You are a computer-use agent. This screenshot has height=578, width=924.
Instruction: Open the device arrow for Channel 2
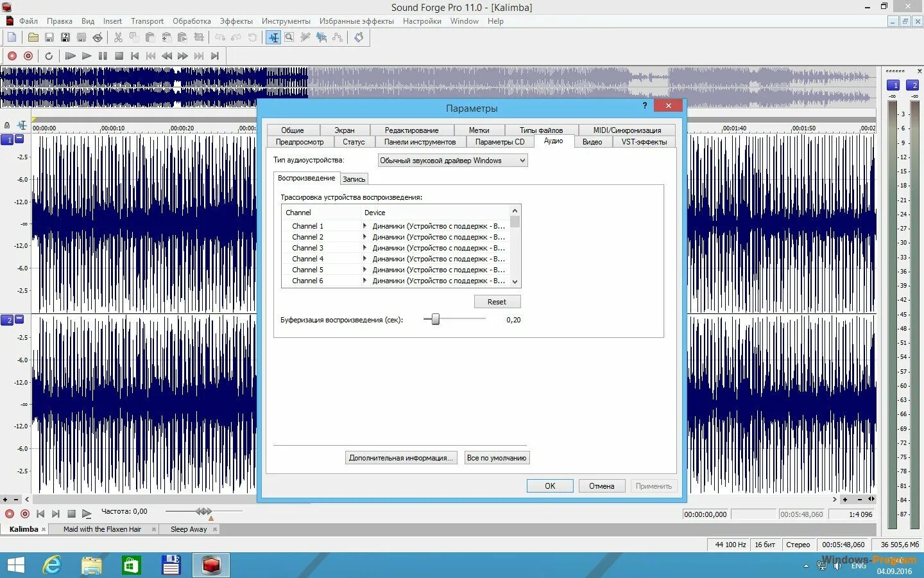click(x=364, y=237)
